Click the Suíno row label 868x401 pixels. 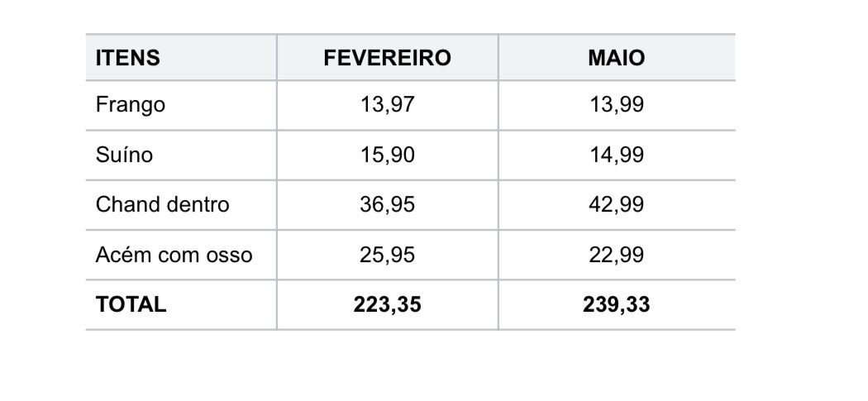click(x=124, y=155)
